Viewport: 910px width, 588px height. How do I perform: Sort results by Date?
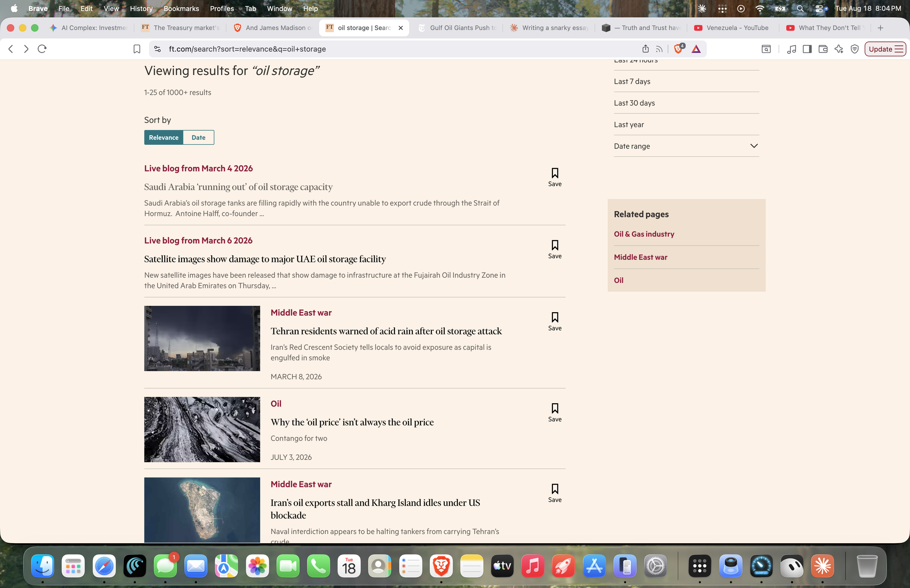click(199, 138)
